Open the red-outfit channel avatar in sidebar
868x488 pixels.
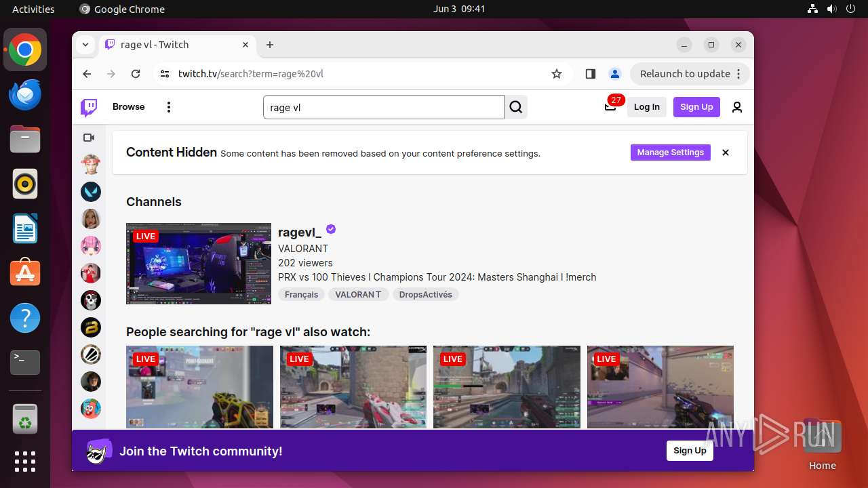point(91,273)
